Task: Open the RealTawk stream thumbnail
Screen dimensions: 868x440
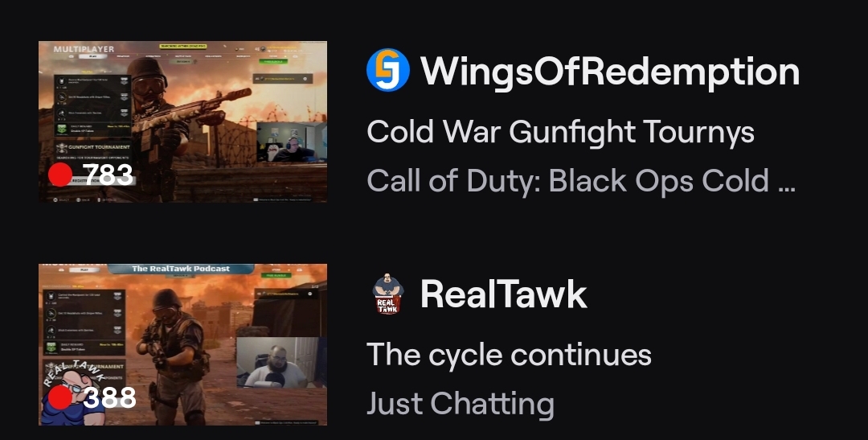Action: (x=182, y=344)
